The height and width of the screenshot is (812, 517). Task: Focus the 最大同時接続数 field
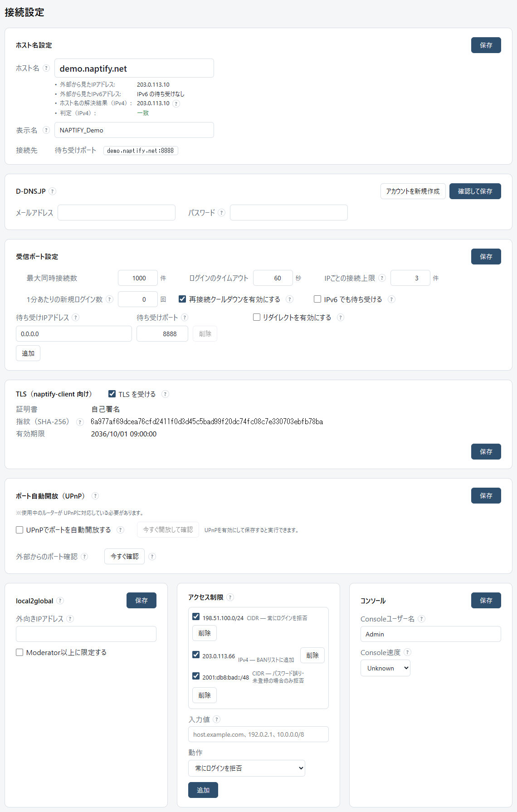138,278
